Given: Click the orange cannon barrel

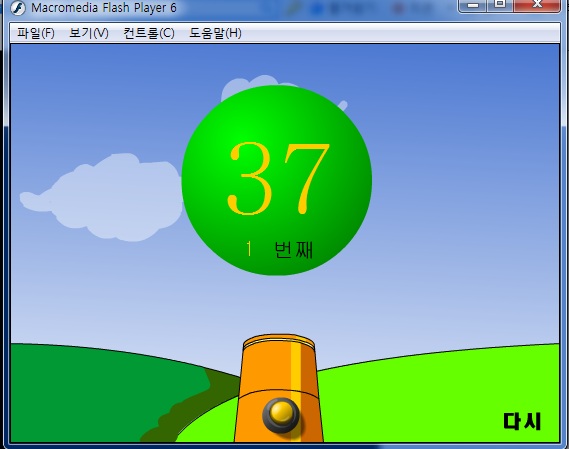Looking at the screenshot, I should [279, 388].
